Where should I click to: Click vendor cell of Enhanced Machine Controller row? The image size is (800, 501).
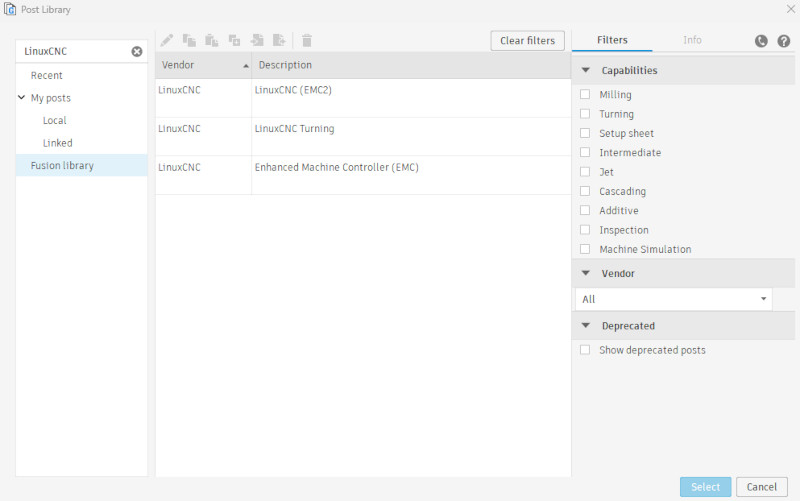pyautogui.click(x=203, y=175)
